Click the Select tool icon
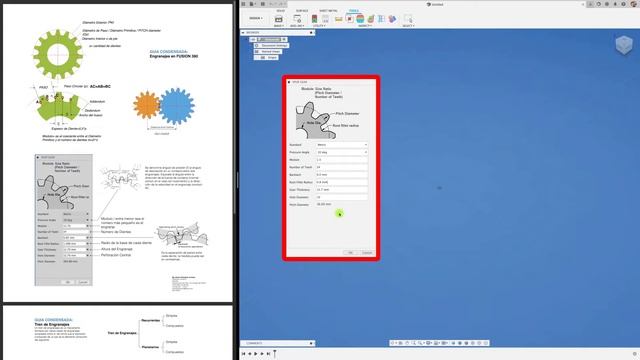Screen dimensions: 640x360 click(408, 19)
